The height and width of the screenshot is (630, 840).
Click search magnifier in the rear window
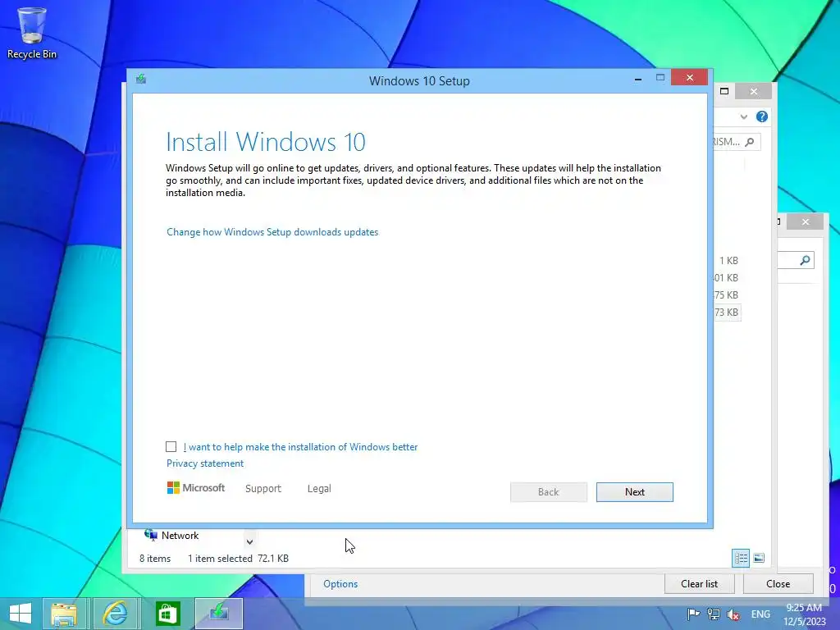point(806,260)
